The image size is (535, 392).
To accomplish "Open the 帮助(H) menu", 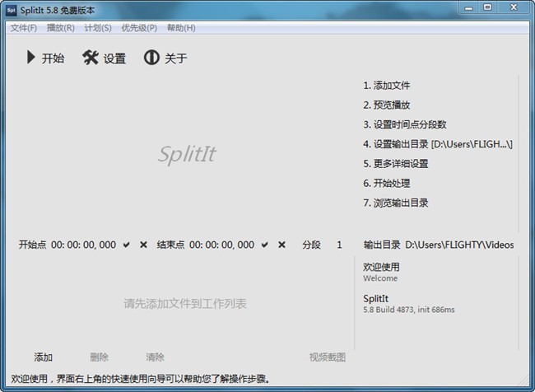I will coord(181,28).
